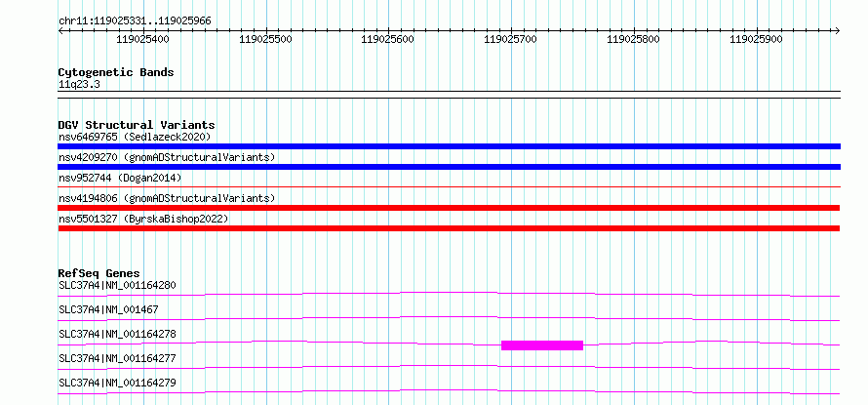Click the 119025500 ruler position label
This screenshot has width=868, height=405.
click(265, 39)
